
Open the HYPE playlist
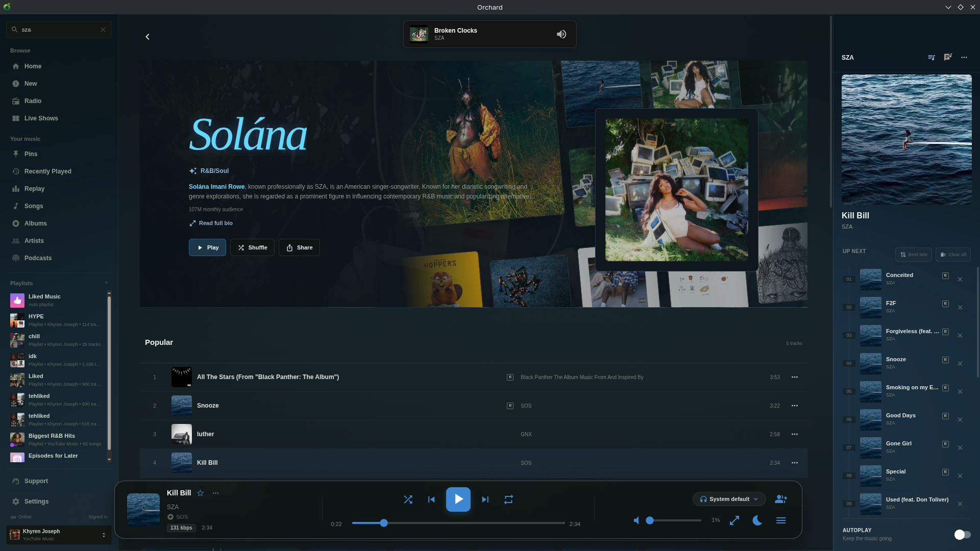coord(56,320)
